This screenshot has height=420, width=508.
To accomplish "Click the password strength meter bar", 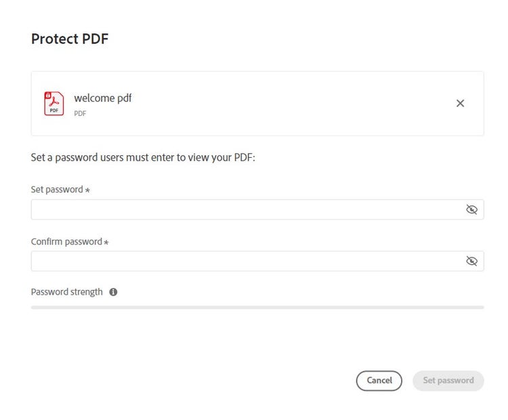I will 257,308.
